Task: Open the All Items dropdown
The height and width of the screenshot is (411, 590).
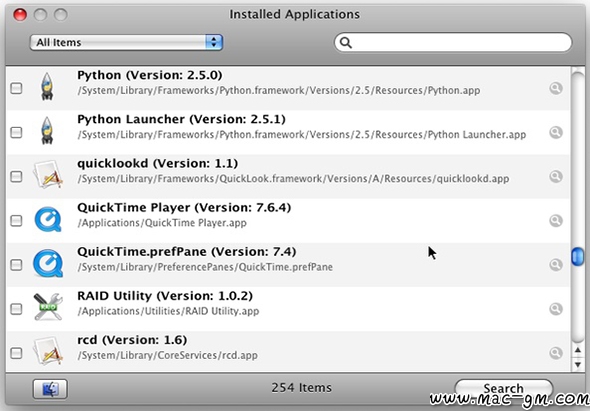Action: pyautogui.click(x=126, y=42)
